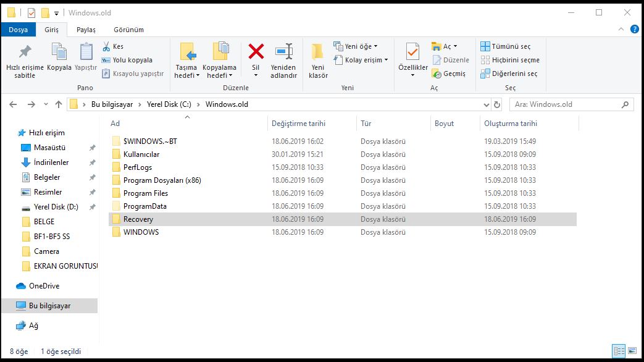Viewport: 644px width, 362px height.
Task: Click the Ara: Windows.old search field
Action: 571,104
